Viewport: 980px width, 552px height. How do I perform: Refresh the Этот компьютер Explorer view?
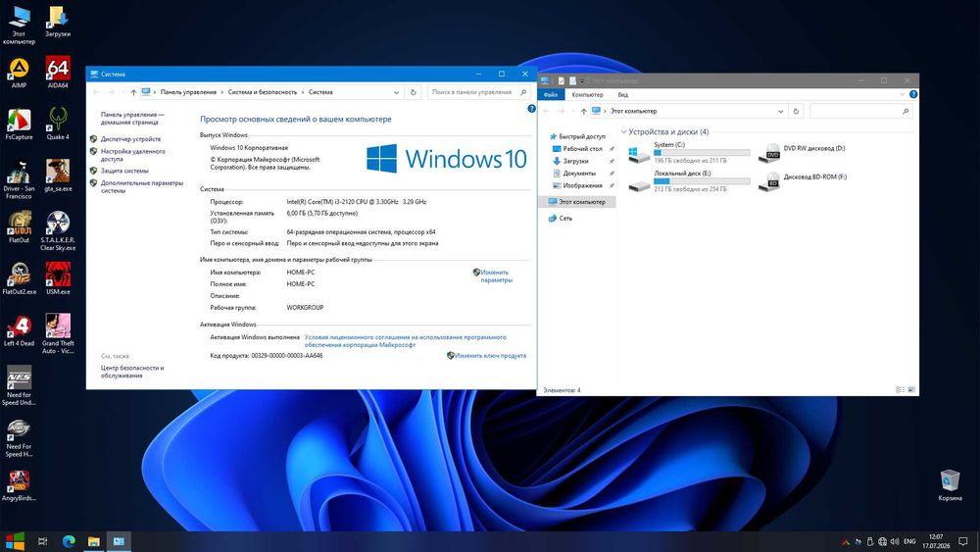[796, 111]
